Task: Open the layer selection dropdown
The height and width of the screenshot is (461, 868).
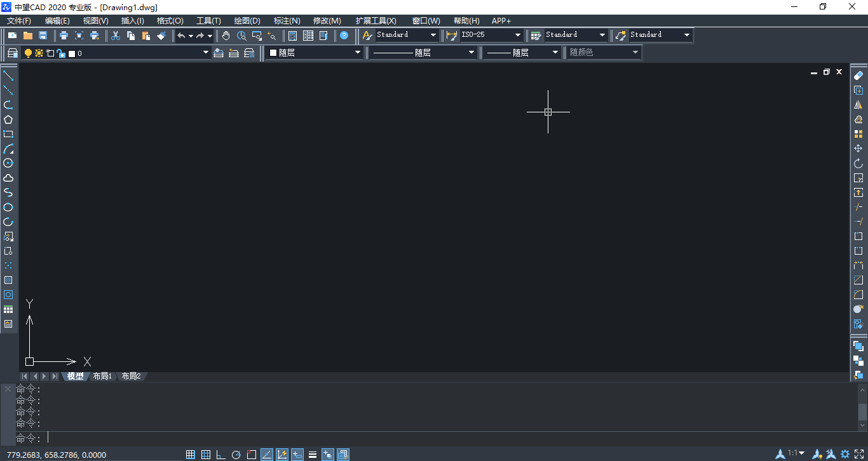Action: [x=205, y=53]
